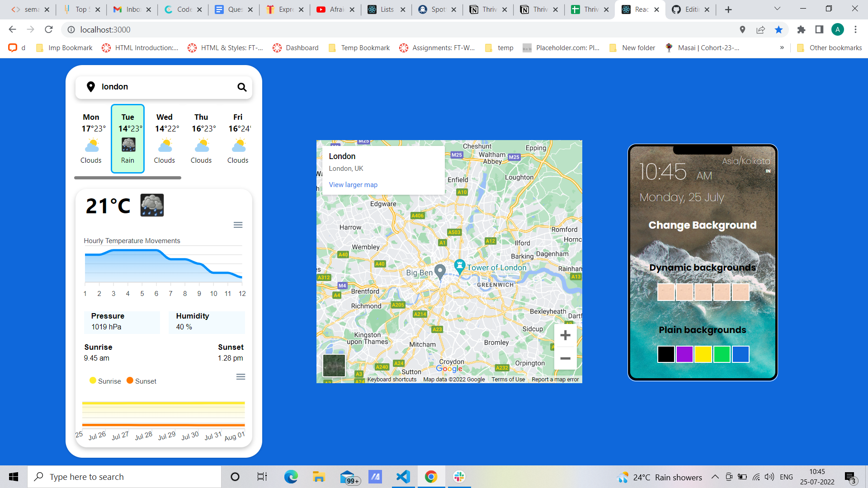Open Slack from the taskbar
This screenshot has height=488, width=868.
tap(459, 477)
